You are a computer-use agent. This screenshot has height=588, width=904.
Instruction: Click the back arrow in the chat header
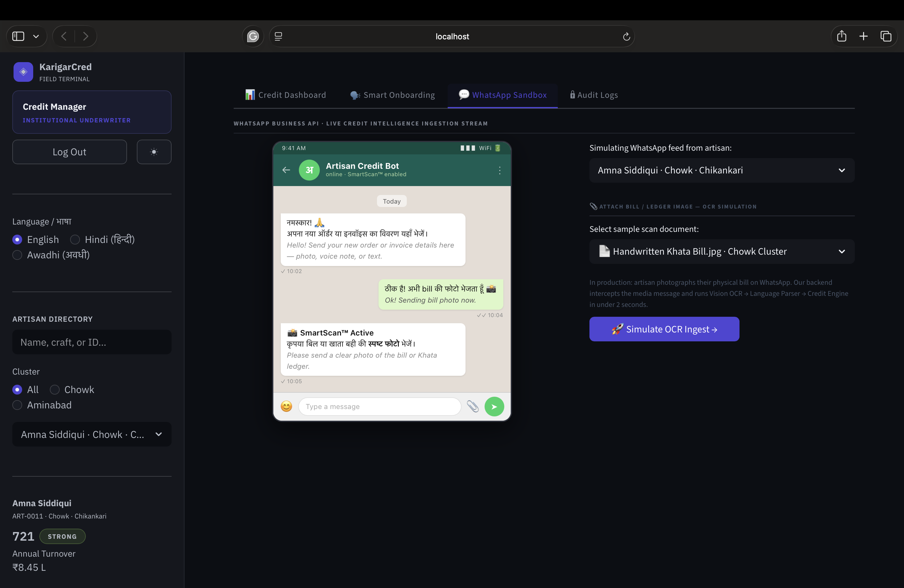(x=286, y=170)
